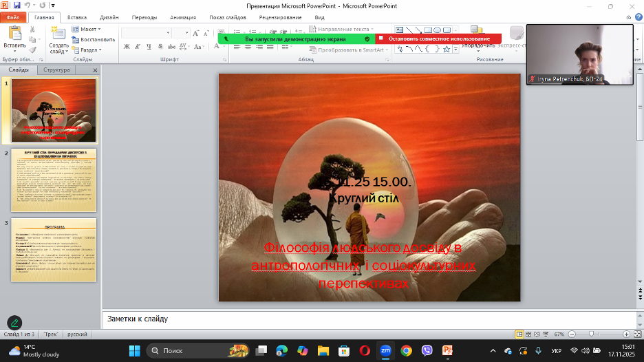Center text in paragraph group

[x=248, y=47]
